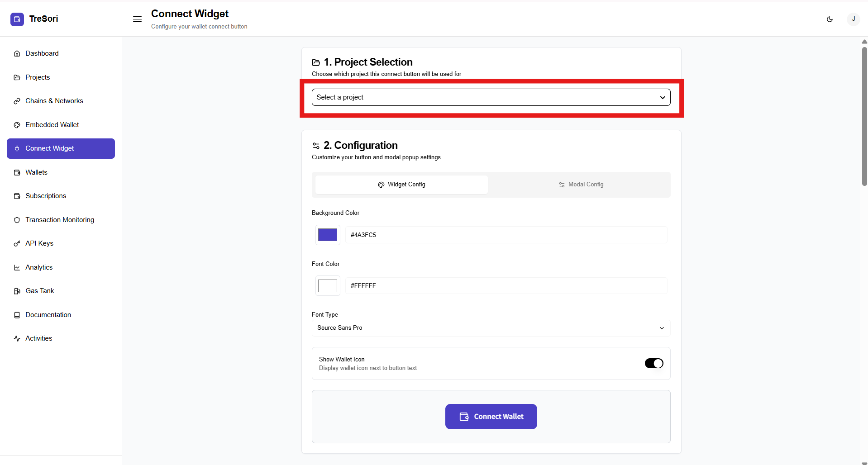Go to Transaction Monitoring page

(x=59, y=220)
